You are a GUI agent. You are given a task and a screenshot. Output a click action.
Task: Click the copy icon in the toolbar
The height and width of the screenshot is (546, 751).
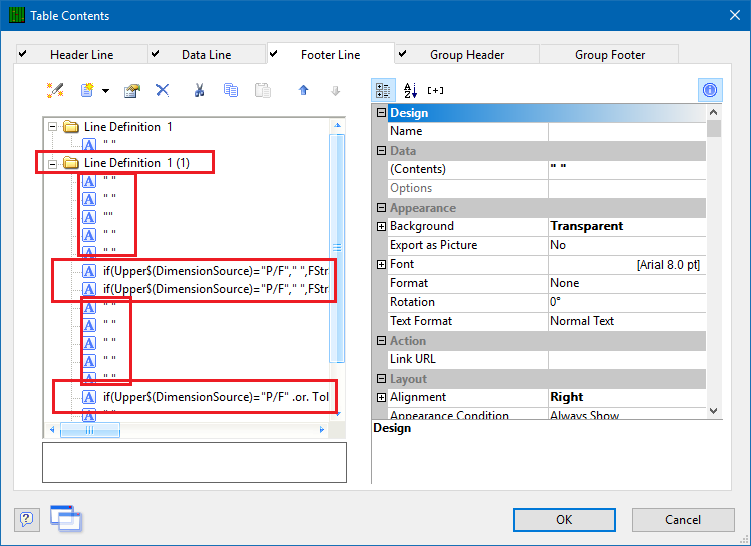231,90
